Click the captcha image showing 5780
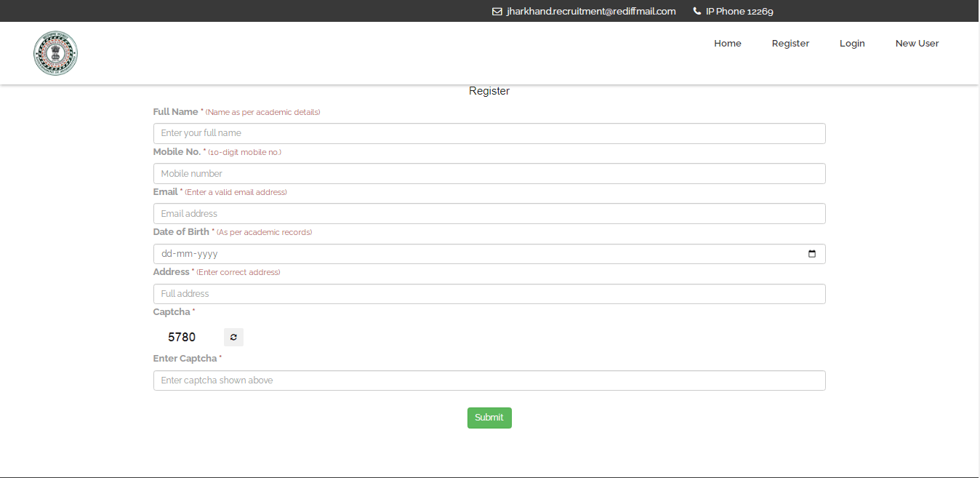This screenshot has width=980, height=478. 182,338
